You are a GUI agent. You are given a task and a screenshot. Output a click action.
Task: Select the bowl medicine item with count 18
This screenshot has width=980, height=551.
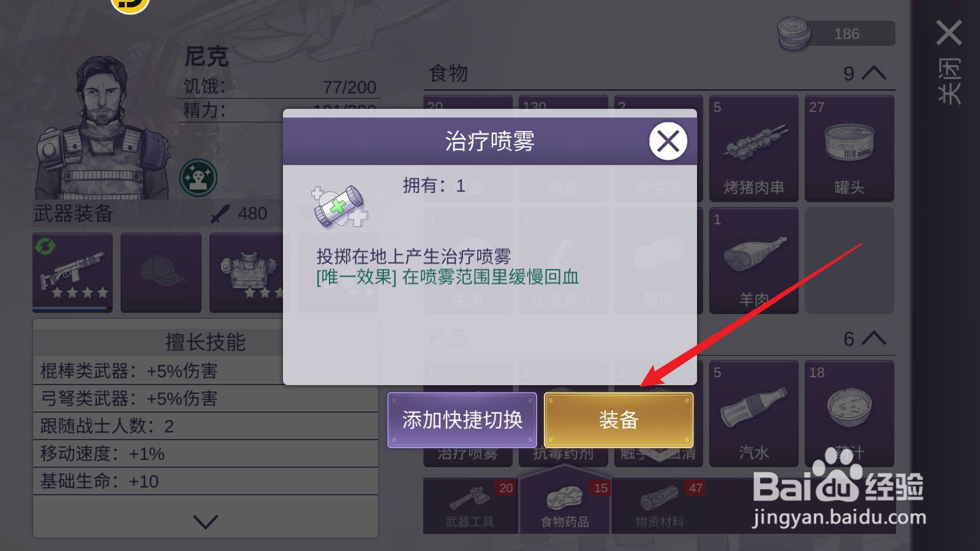(x=850, y=413)
